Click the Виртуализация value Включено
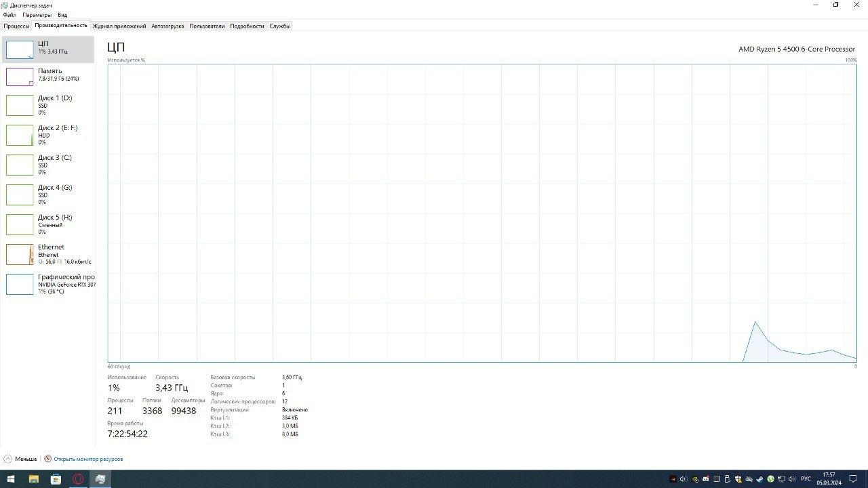This screenshot has height=488, width=868. click(295, 409)
